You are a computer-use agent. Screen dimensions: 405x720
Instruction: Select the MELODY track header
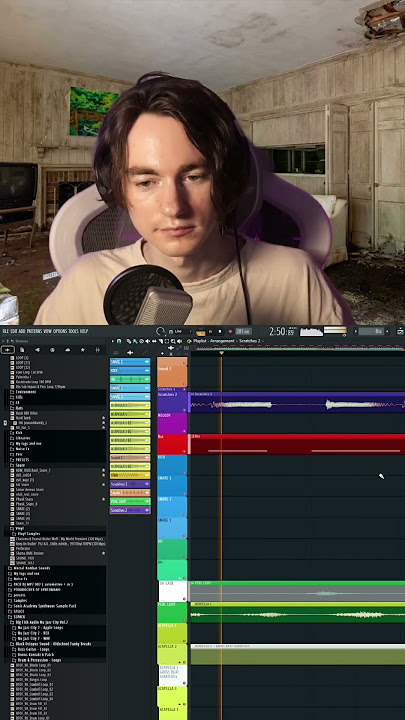[172, 423]
